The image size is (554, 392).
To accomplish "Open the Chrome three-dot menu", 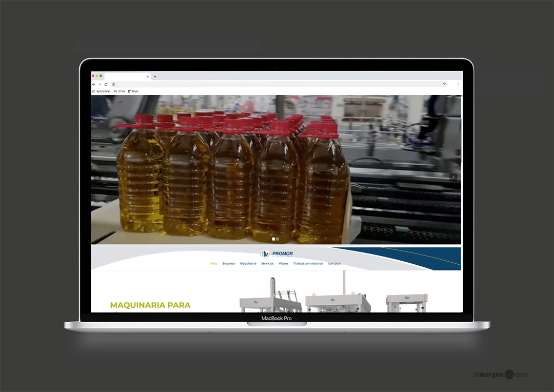I will (458, 84).
